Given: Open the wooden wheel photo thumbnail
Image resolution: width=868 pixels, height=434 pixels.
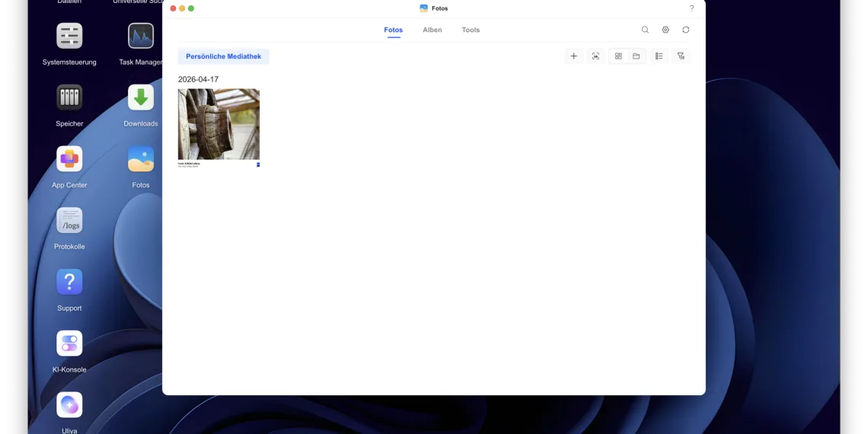Looking at the screenshot, I should pyautogui.click(x=219, y=128).
